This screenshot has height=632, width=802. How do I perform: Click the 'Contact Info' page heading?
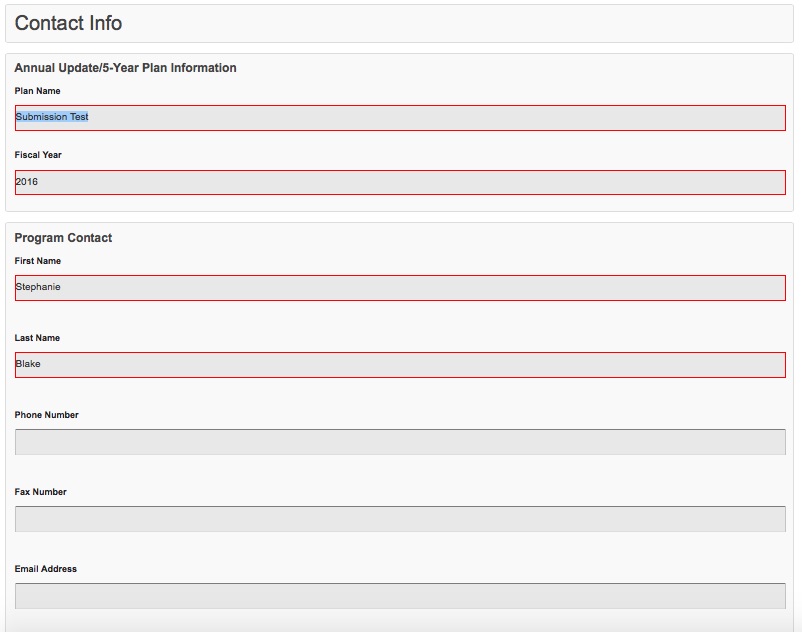tap(68, 23)
